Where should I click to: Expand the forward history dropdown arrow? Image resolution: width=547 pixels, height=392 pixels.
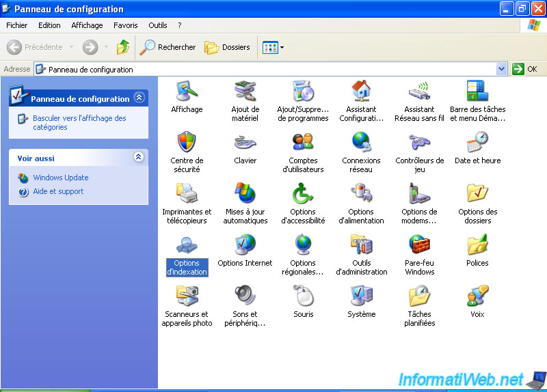pos(106,47)
